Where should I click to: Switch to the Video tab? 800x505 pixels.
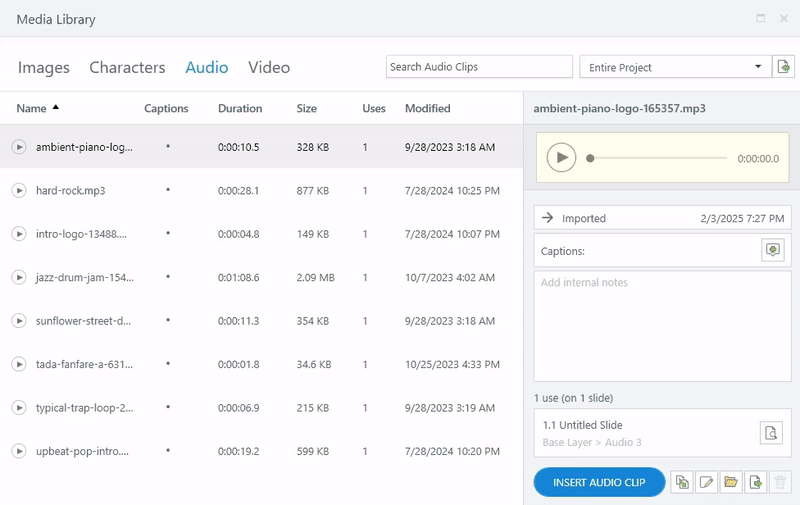tap(269, 68)
